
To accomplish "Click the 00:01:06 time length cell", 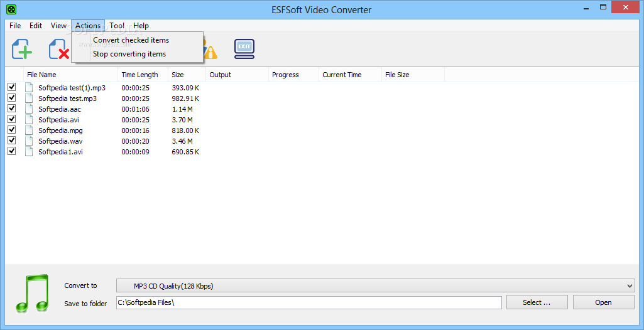I will point(135,109).
